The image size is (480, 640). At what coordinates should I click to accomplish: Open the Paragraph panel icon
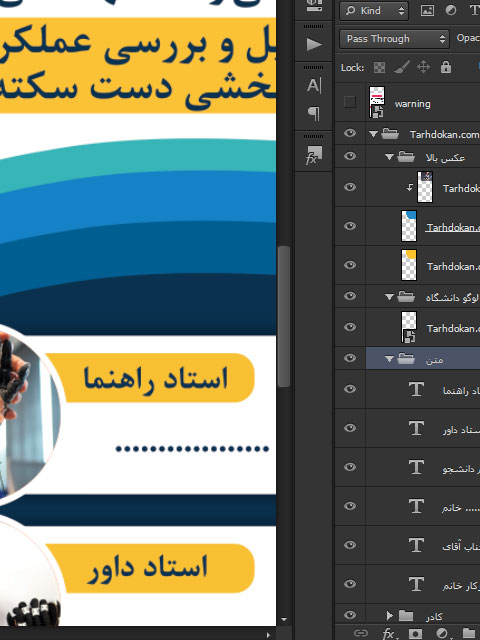click(314, 113)
